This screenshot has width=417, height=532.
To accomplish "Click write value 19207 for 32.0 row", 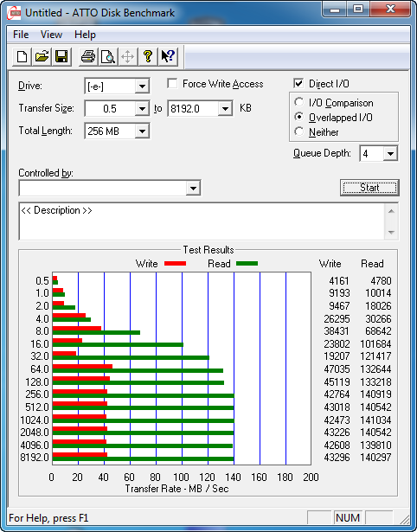I will pyautogui.click(x=337, y=356).
